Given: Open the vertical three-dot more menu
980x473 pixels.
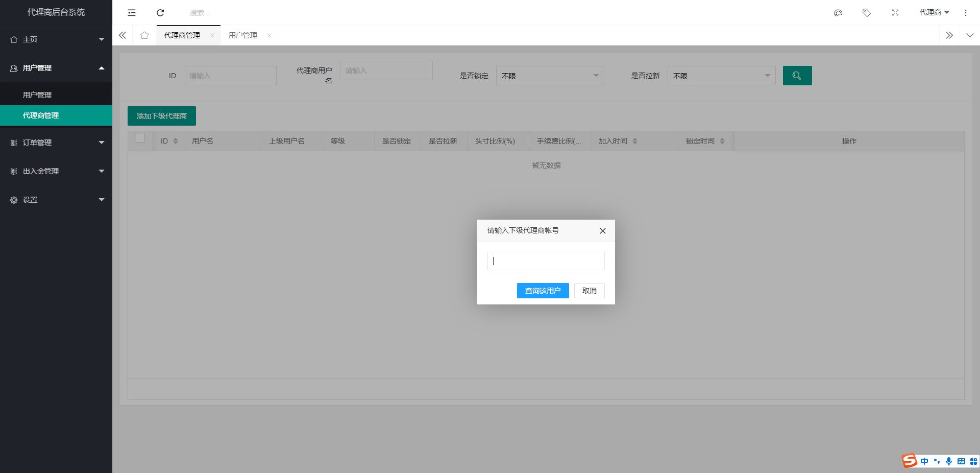Looking at the screenshot, I should [965, 13].
